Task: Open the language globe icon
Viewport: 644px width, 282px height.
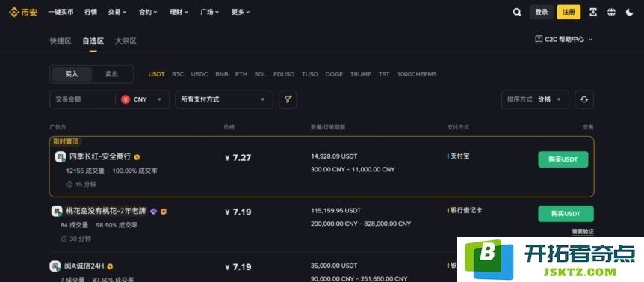Action: click(612, 12)
